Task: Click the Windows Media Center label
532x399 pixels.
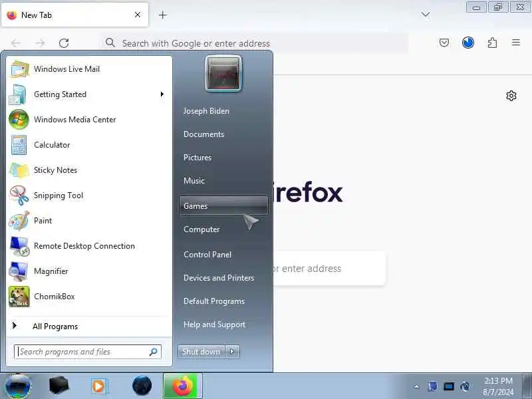Action: click(75, 120)
